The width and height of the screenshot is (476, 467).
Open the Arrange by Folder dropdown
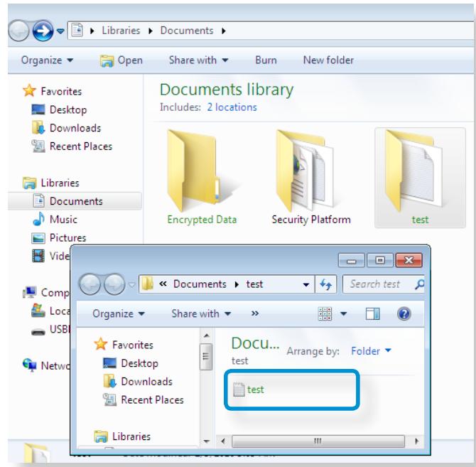[x=371, y=351]
